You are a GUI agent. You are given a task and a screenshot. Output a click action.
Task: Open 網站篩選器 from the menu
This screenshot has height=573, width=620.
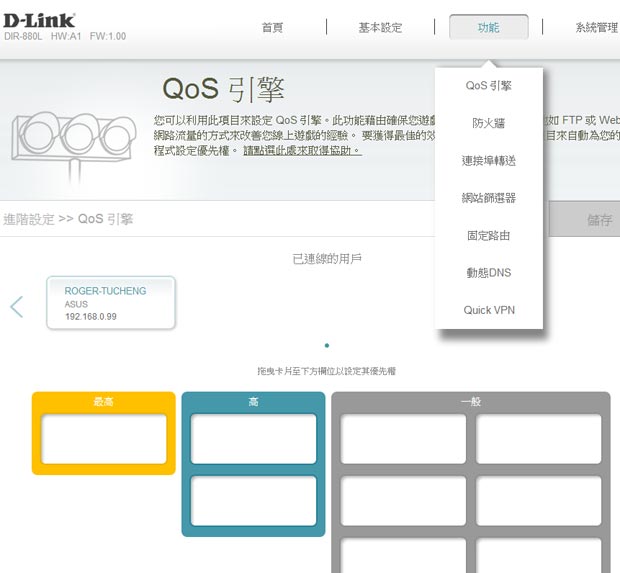489,198
